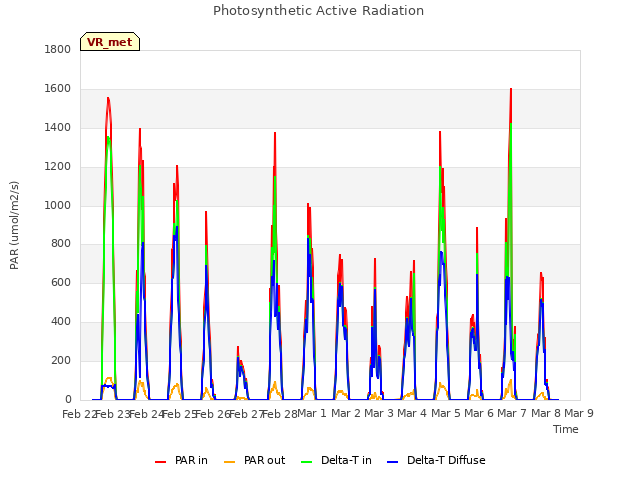Screen dimensions: 640x480
Task: Click the red PAR in legend swatch
Action: click(x=160, y=461)
